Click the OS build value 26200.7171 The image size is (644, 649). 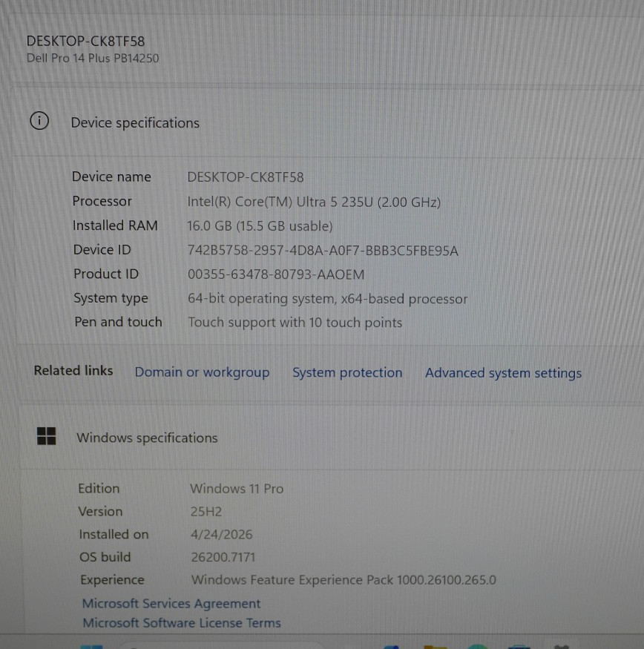(x=223, y=557)
